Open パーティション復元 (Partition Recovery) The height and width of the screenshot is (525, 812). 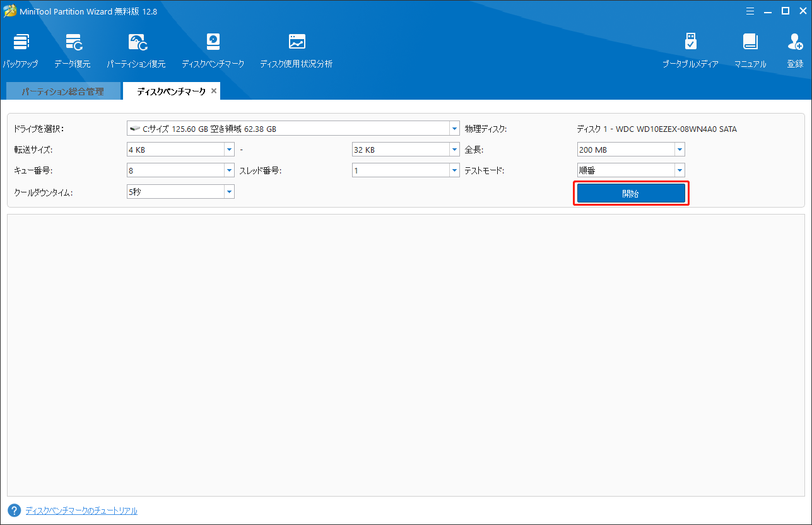tap(136, 50)
